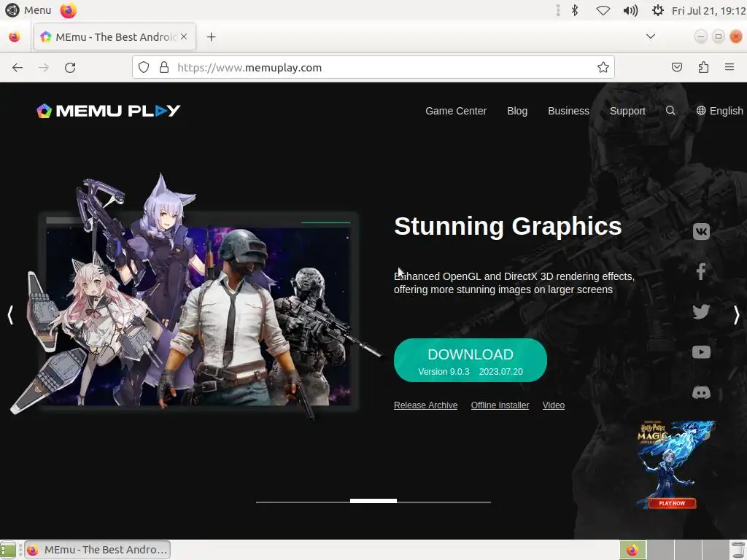The height and width of the screenshot is (560, 747).
Task: Open the Game Center menu item
Action: pyautogui.click(x=456, y=111)
